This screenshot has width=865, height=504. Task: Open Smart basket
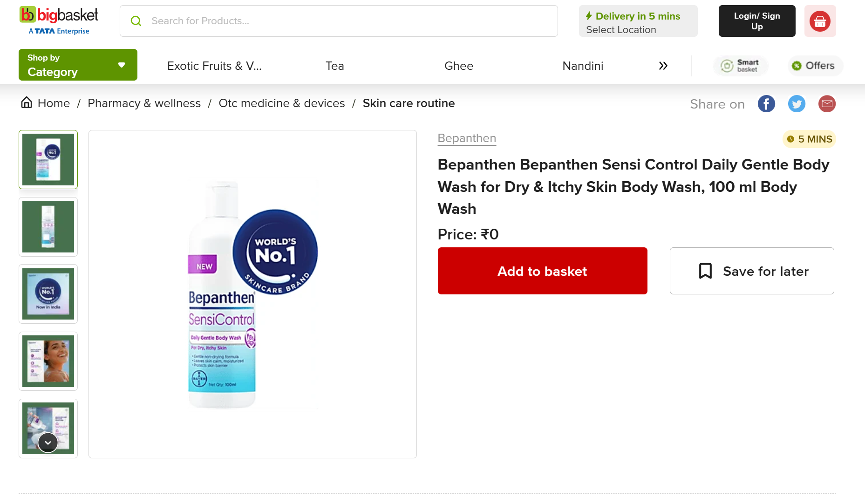(x=740, y=66)
